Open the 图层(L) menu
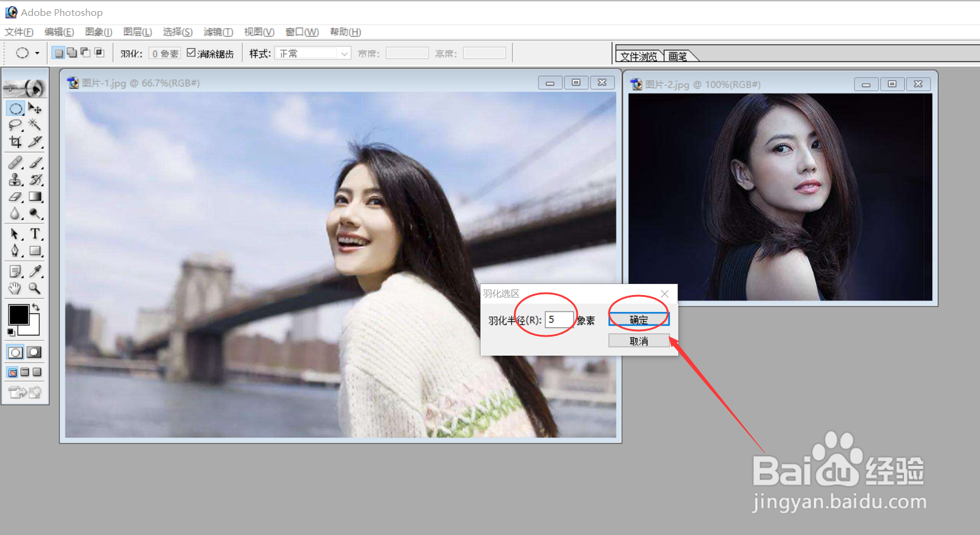The image size is (980, 535). pos(138,32)
